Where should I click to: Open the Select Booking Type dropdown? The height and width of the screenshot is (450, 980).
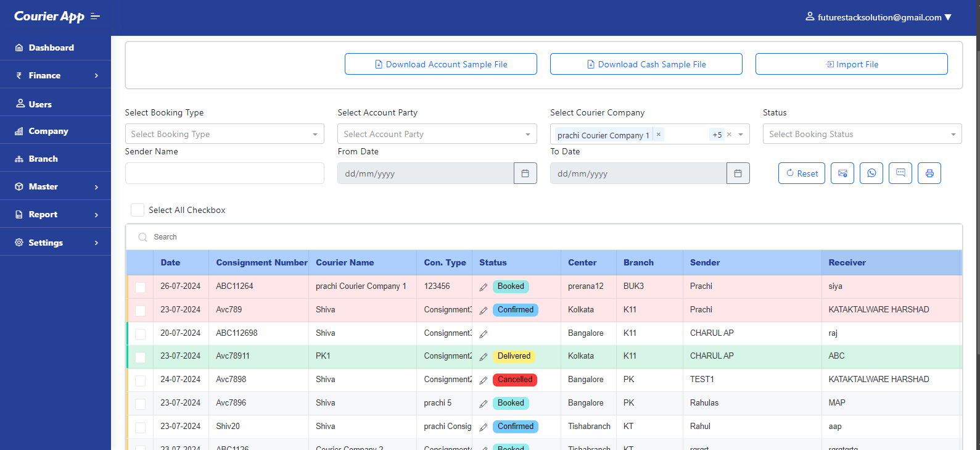[x=224, y=134]
